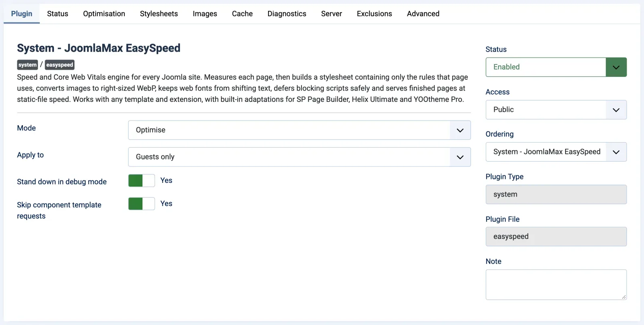
Task: Click the 'Plugin File' label
Action: 502,219
